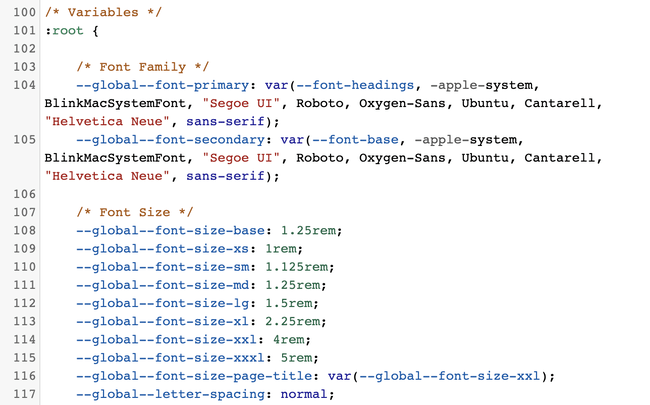Click the '1.5rem' value
The width and height of the screenshot is (650, 405).
289,303
